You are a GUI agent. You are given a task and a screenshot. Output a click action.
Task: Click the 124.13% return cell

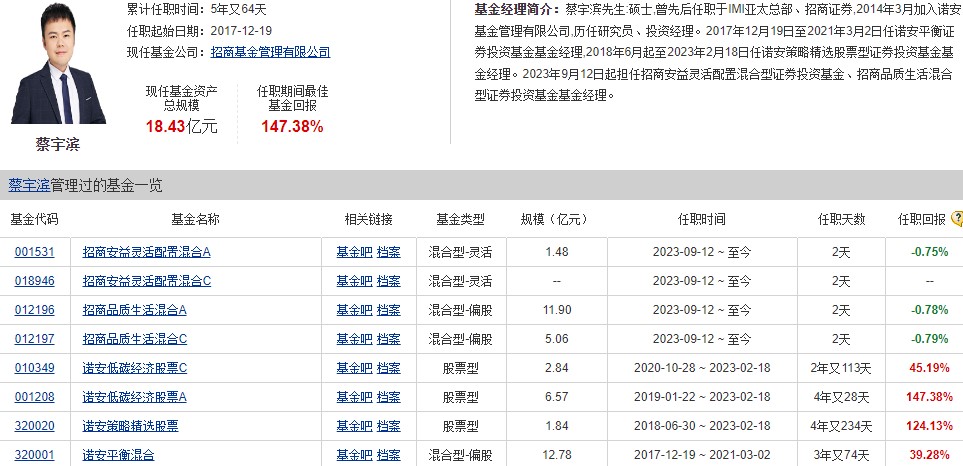pos(929,426)
